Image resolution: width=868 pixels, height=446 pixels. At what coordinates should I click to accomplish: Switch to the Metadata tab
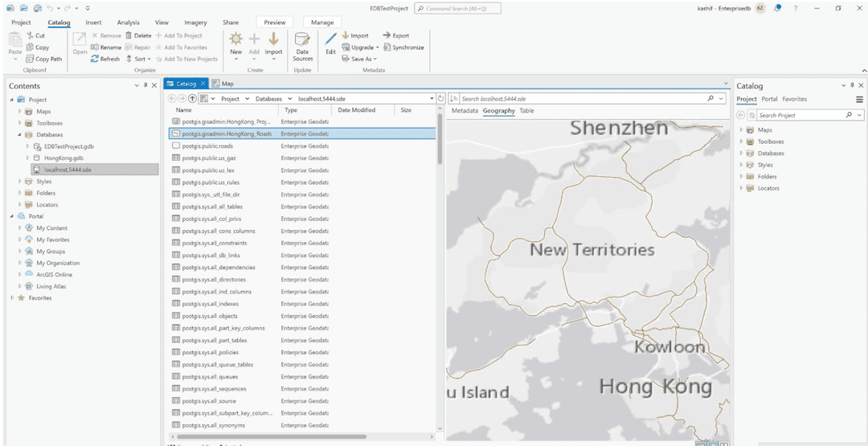point(465,111)
